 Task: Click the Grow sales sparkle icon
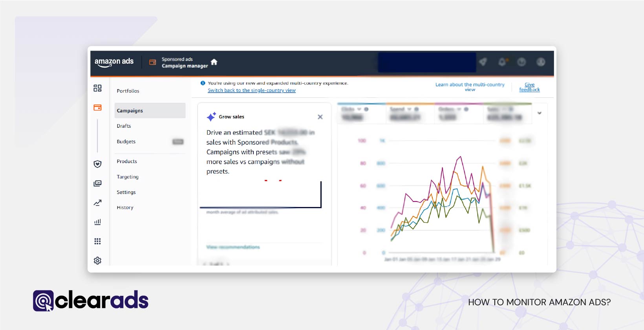pyautogui.click(x=211, y=117)
